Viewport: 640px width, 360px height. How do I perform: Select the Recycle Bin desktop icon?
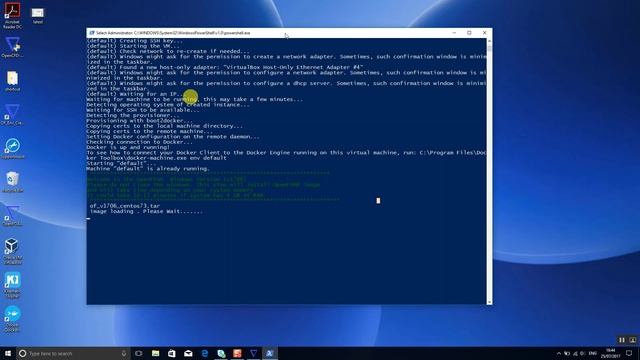click(x=12, y=182)
